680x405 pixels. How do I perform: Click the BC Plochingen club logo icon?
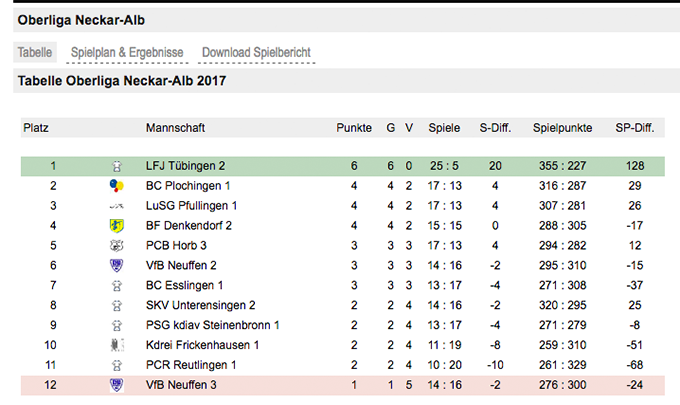(x=117, y=186)
